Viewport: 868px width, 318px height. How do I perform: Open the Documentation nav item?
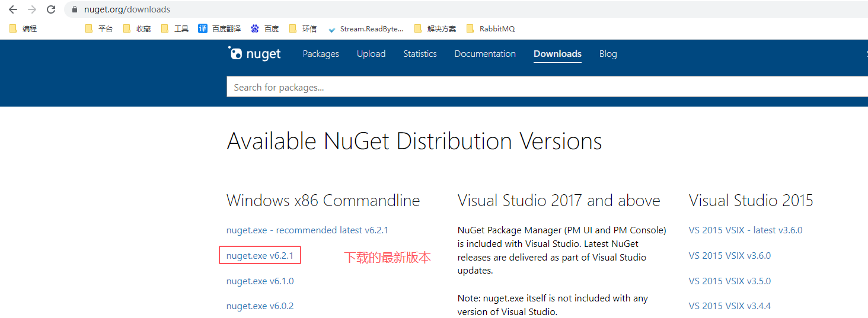[x=485, y=53]
